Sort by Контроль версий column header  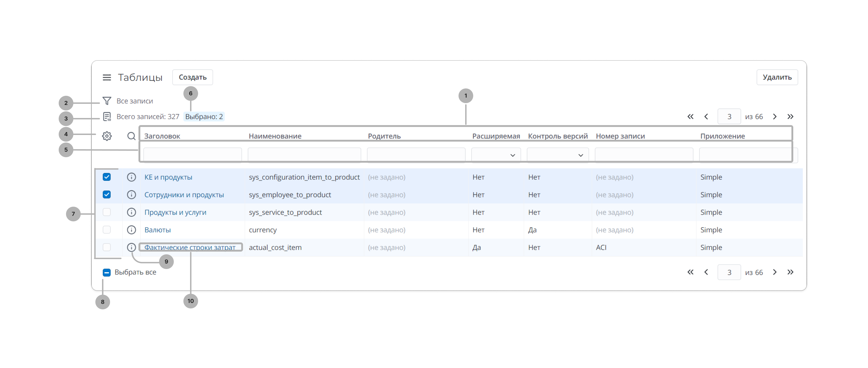[558, 136]
